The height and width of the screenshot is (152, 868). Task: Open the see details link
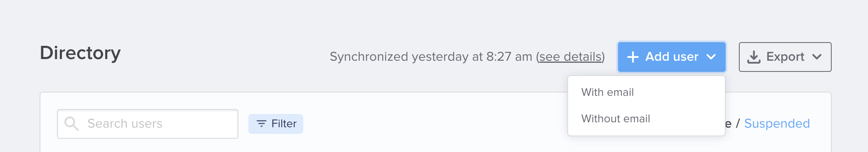[570, 57]
